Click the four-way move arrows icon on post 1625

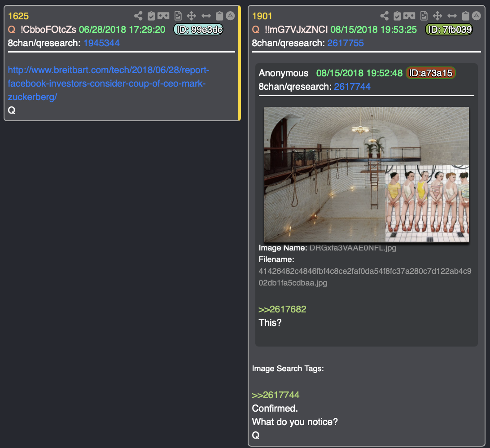pyautogui.click(x=191, y=16)
